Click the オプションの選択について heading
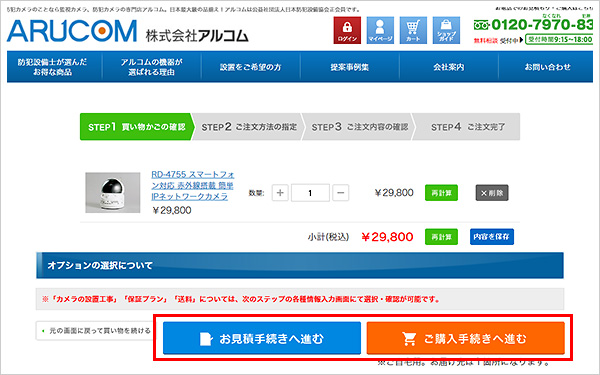This screenshot has height=375, width=600. [100, 265]
